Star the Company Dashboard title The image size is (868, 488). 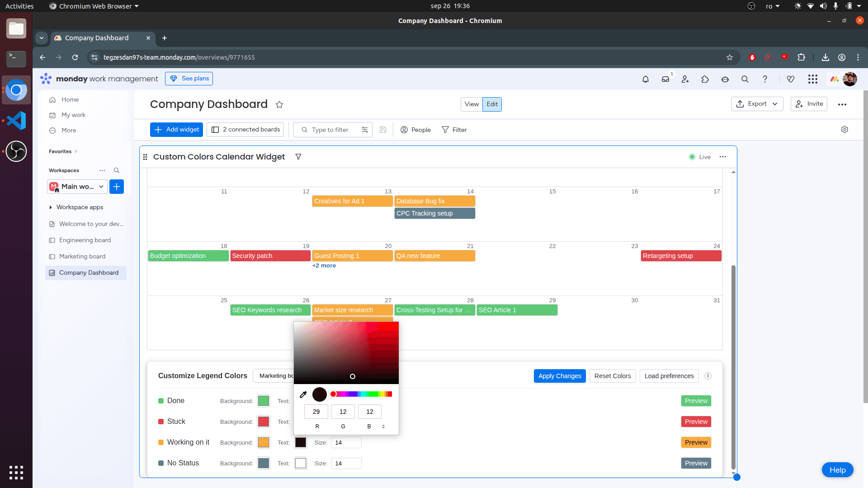click(279, 104)
